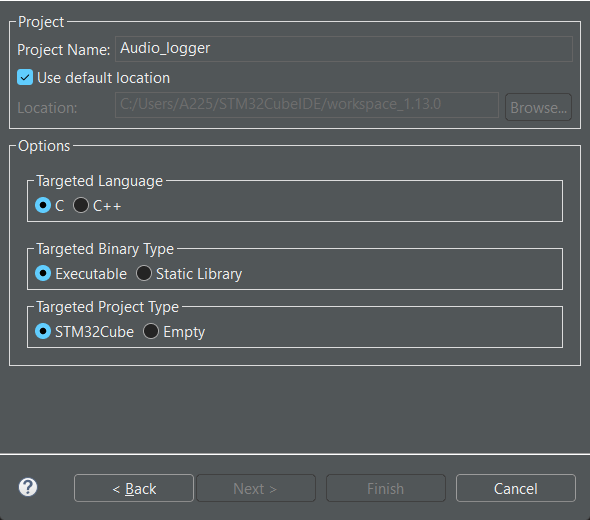590x520 pixels.
Task: Click the Targeted Project Type group title
Action: (x=108, y=307)
